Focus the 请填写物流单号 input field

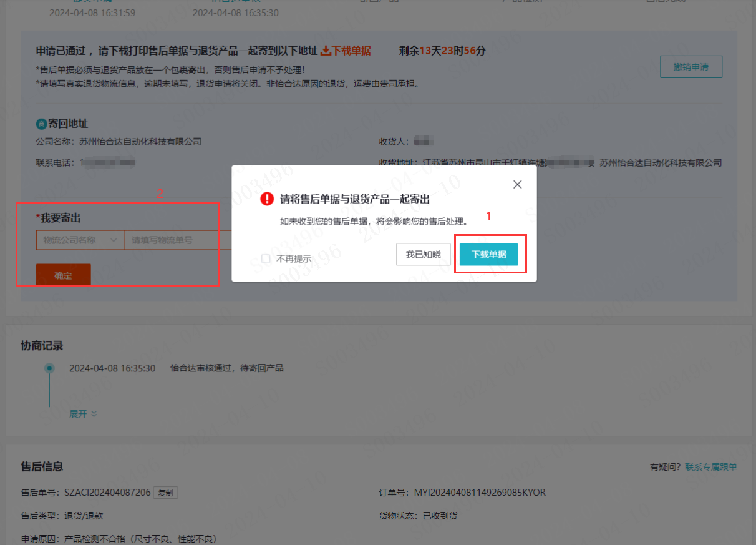[x=178, y=240]
